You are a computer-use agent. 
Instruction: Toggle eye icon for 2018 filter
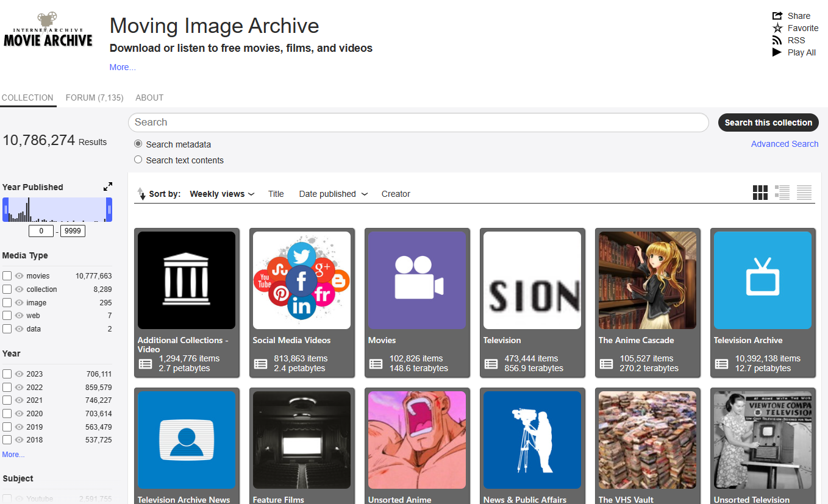pos(19,440)
